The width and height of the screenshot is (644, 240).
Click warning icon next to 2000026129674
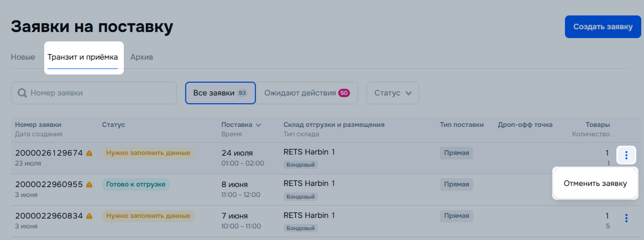pyautogui.click(x=90, y=153)
